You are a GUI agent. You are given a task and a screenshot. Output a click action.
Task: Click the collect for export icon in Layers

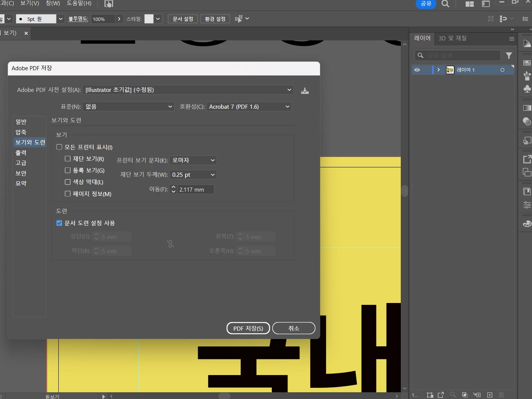pyautogui.click(x=441, y=395)
